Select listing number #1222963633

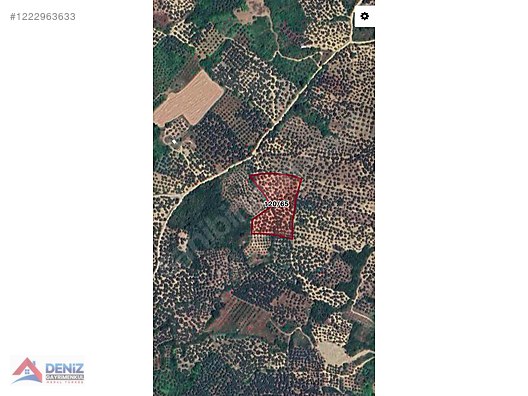coord(43,17)
